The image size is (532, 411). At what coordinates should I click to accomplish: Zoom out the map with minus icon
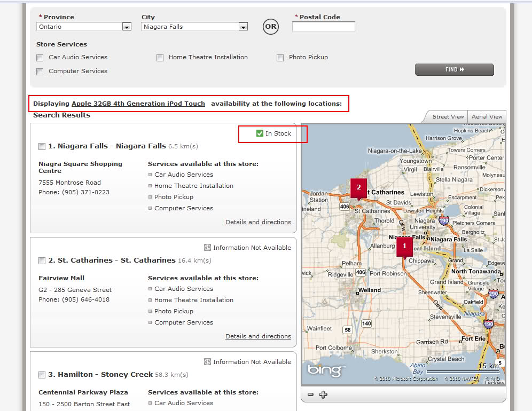(311, 395)
